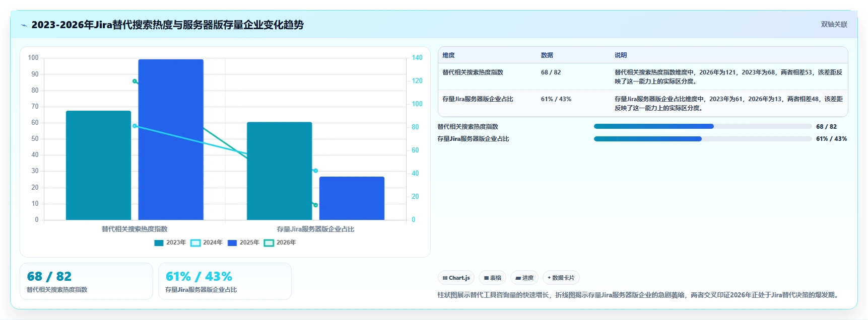Toggle the 2023年 legend swatch
Image resolution: width=868 pixels, height=320 pixels.
[159, 243]
